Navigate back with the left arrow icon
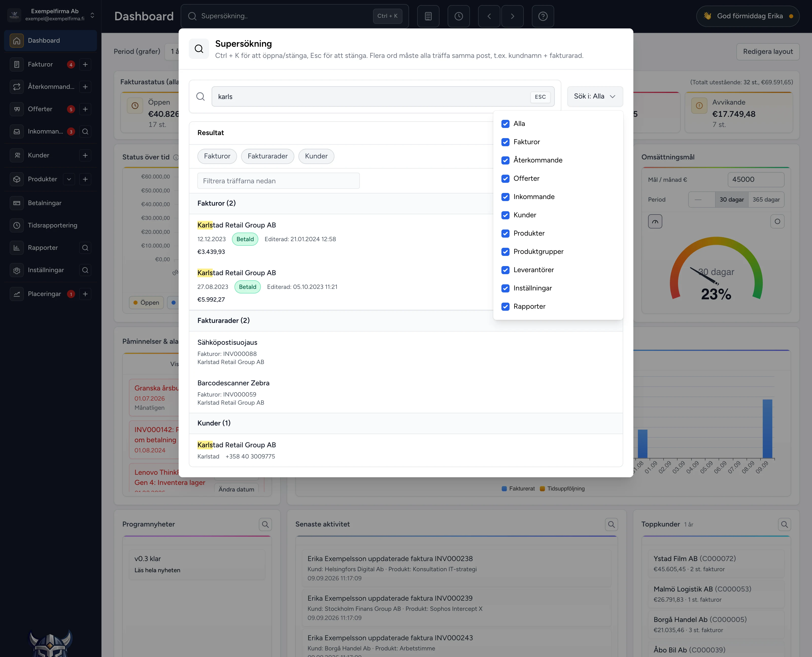 [x=489, y=16]
